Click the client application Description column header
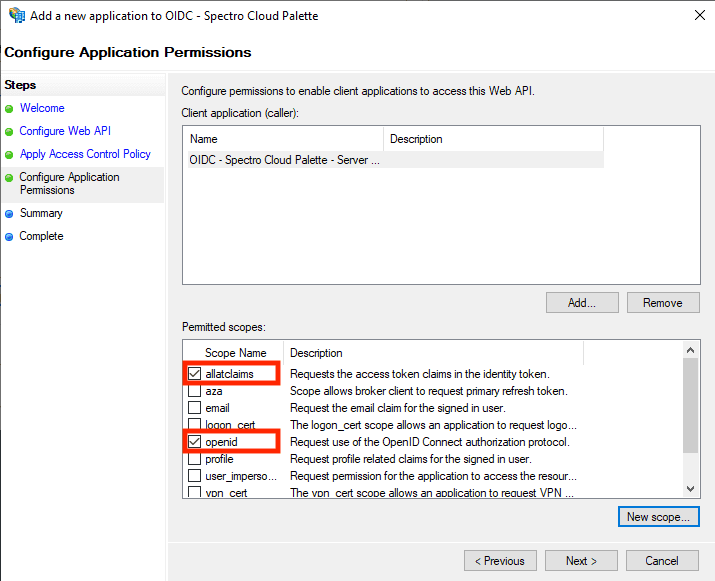 point(493,139)
